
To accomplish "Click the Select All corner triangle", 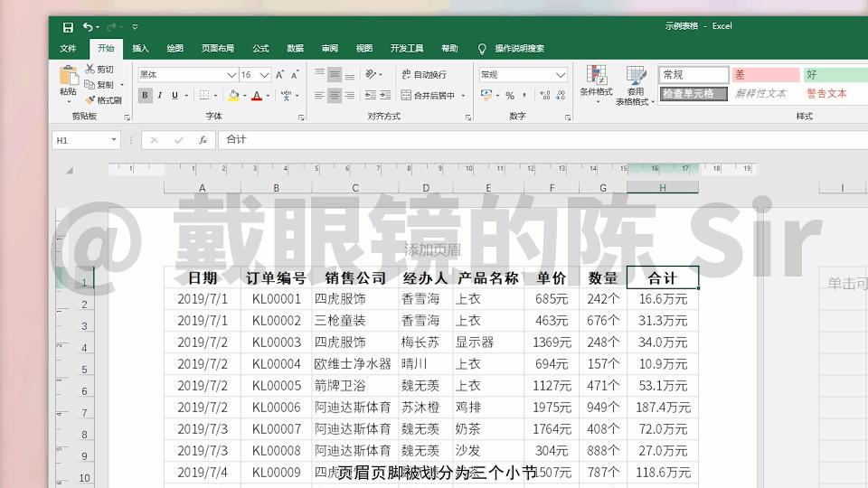I will pos(70,171).
